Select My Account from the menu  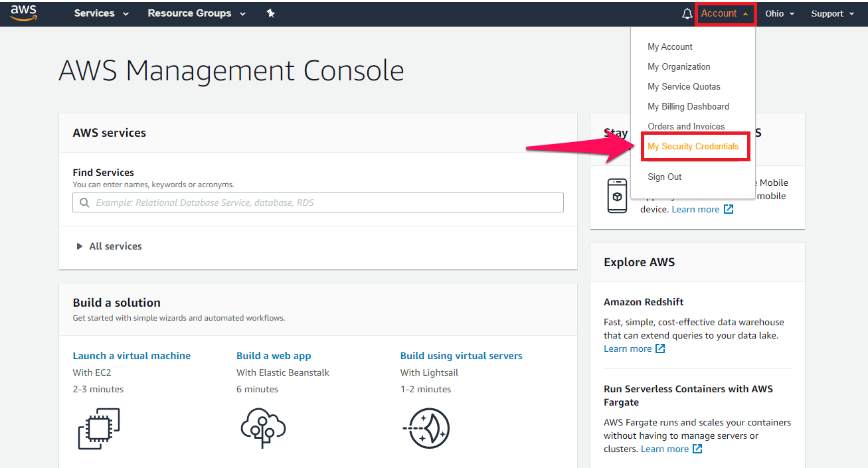(670, 46)
